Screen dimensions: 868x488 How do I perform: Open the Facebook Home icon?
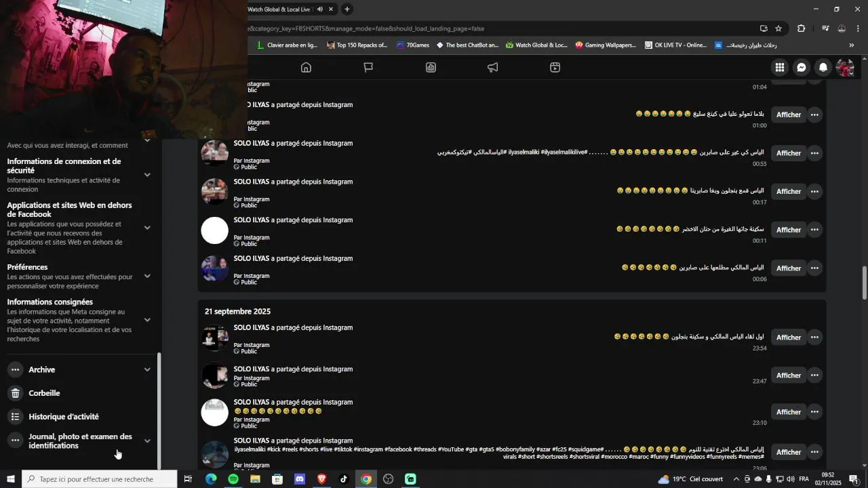pyautogui.click(x=306, y=68)
